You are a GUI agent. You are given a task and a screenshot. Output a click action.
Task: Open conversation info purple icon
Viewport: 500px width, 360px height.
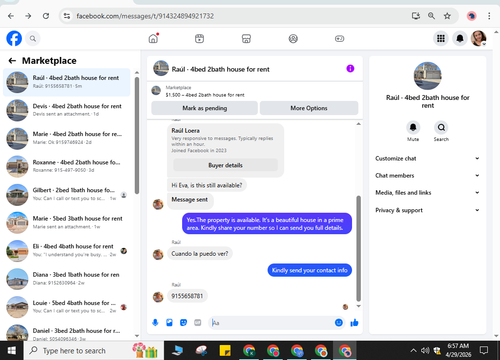click(350, 69)
